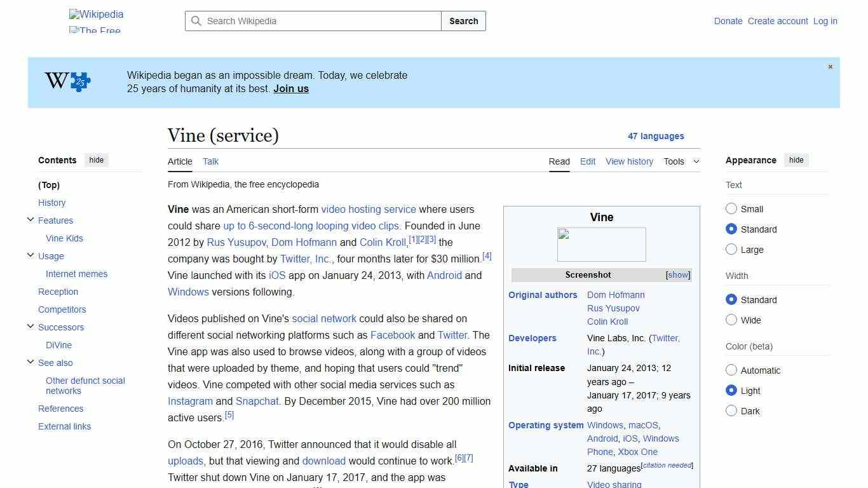Expand the Successors section chevron
This screenshot has width=868, height=488.
point(30,327)
